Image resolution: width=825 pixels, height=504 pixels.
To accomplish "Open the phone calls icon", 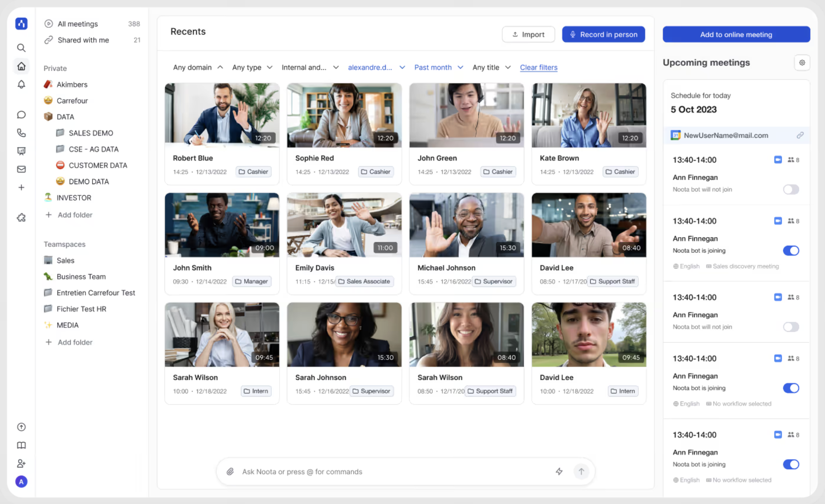I will pos(21,133).
